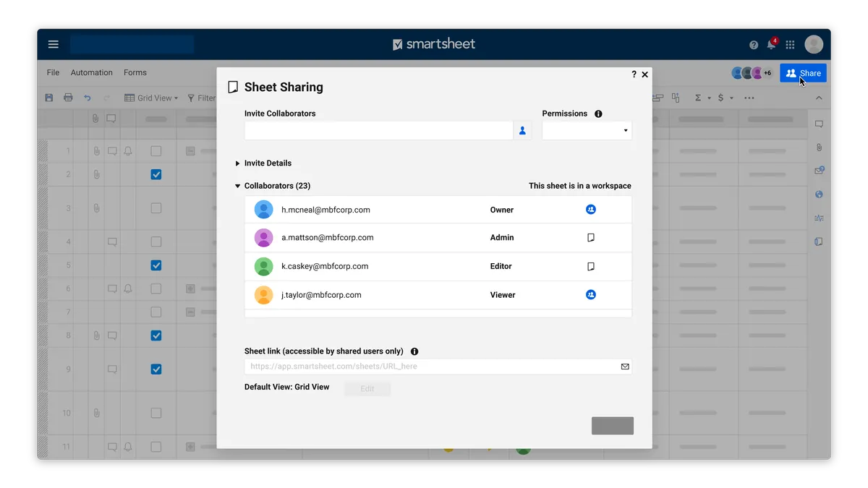Click the sheet icon in k.caskey's row

pyautogui.click(x=591, y=267)
